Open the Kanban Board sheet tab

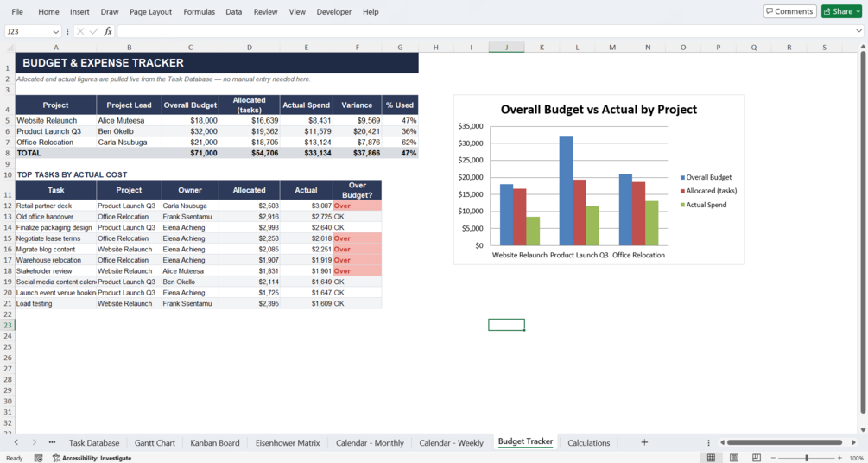click(x=215, y=442)
